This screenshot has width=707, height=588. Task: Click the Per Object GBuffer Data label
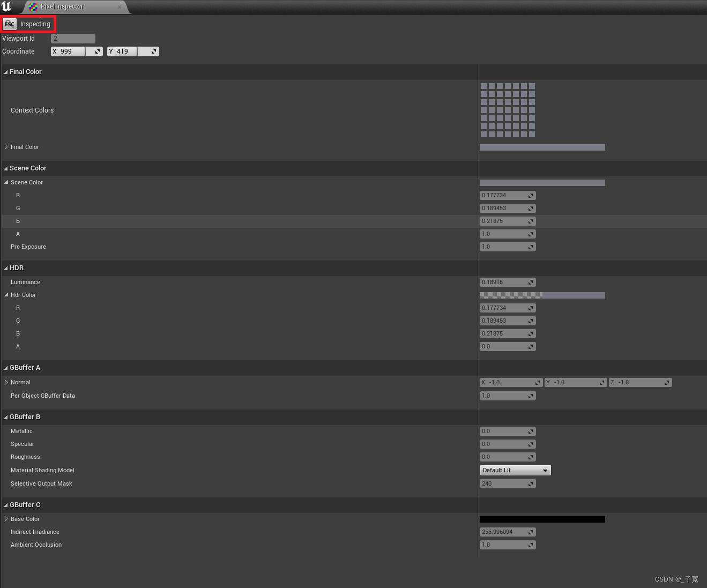coord(43,396)
